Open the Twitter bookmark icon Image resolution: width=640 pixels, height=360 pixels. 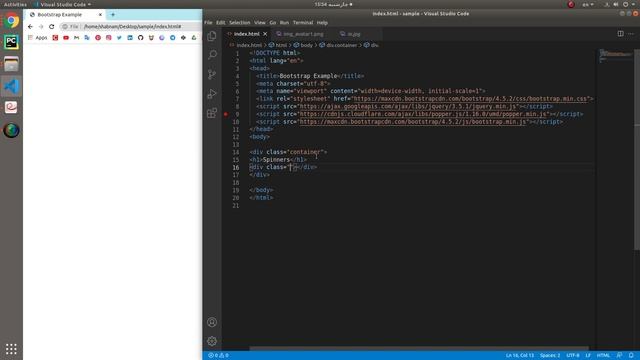click(119, 38)
